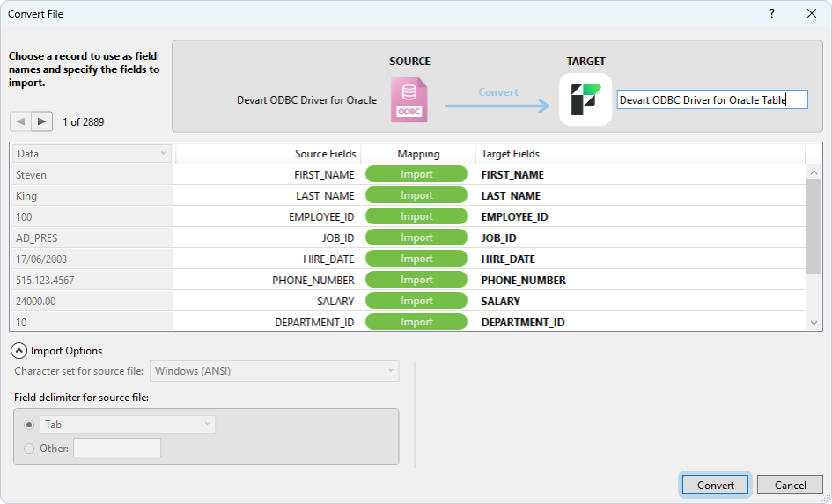Select the LAST_NAME target field
Image resolution: width=832 pixels, height=504 pixels.
[511, 196]
